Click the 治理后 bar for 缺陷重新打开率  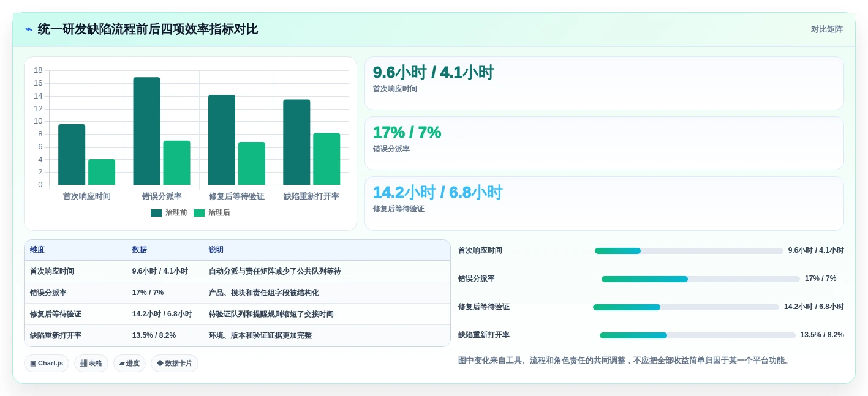coord(326,159)
